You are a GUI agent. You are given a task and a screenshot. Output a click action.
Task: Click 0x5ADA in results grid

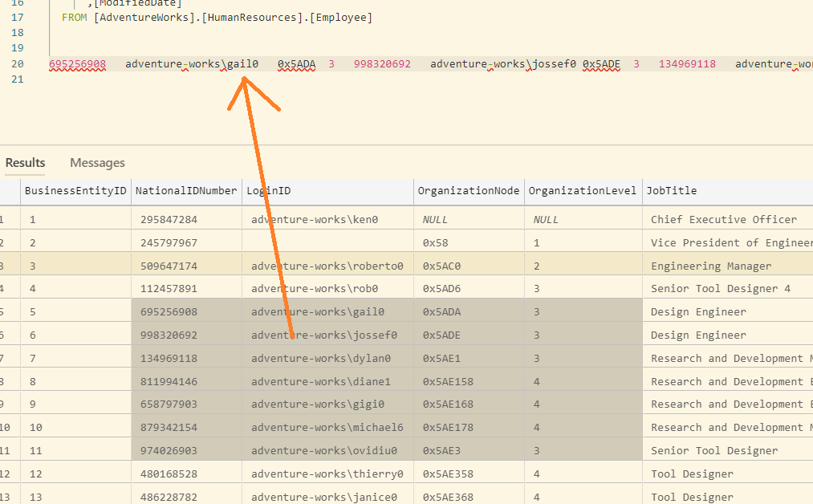click(x=470, y=311)
